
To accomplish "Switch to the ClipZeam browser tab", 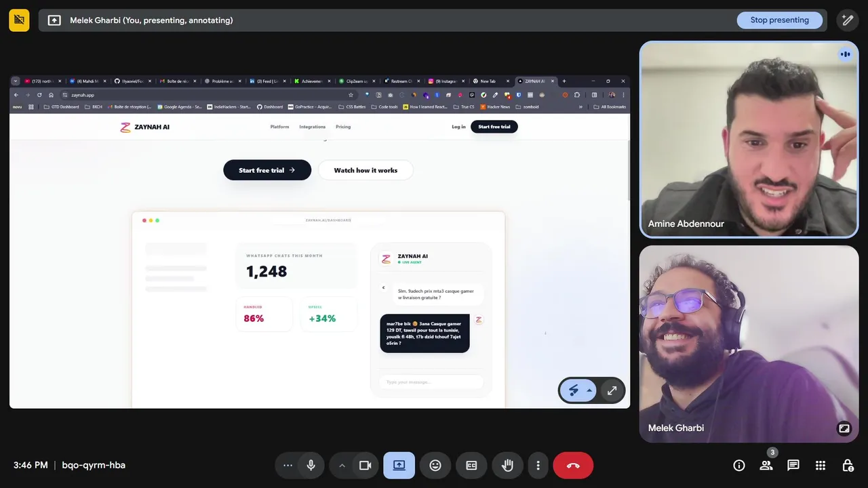I will [356, 81].
